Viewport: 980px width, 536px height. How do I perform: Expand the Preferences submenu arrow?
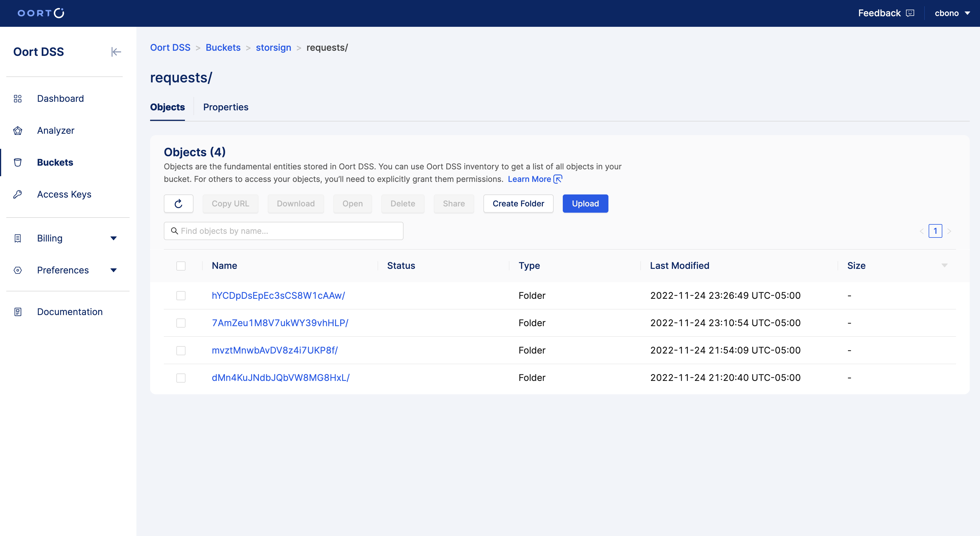[x=113, y=270]
